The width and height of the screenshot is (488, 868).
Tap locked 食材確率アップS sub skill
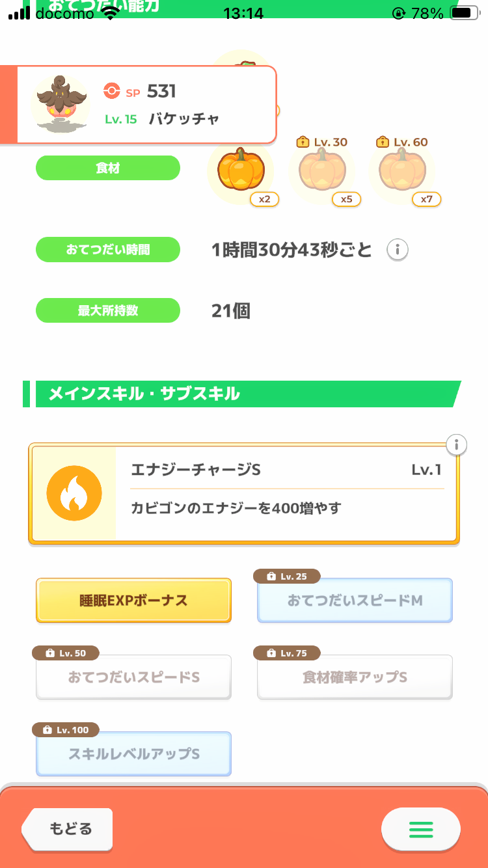coord(355,677)
